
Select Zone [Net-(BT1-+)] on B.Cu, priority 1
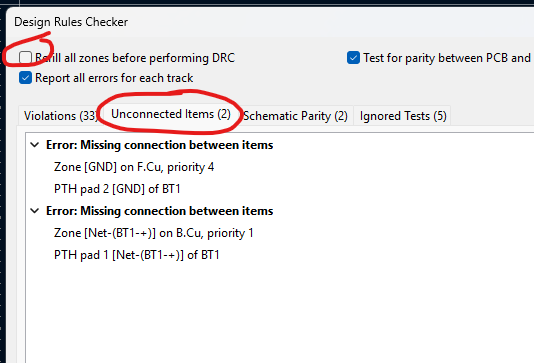click(x=154, y=233)
